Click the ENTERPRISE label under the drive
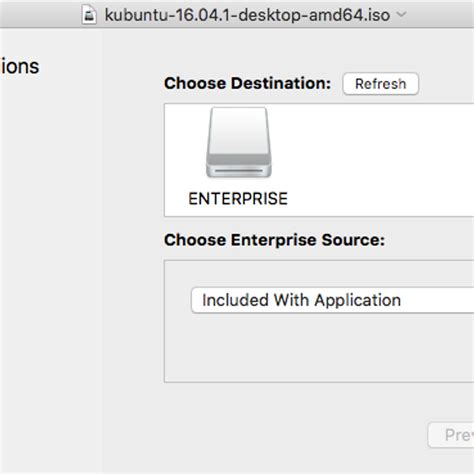The image size is (474, 474). (238, 199)
